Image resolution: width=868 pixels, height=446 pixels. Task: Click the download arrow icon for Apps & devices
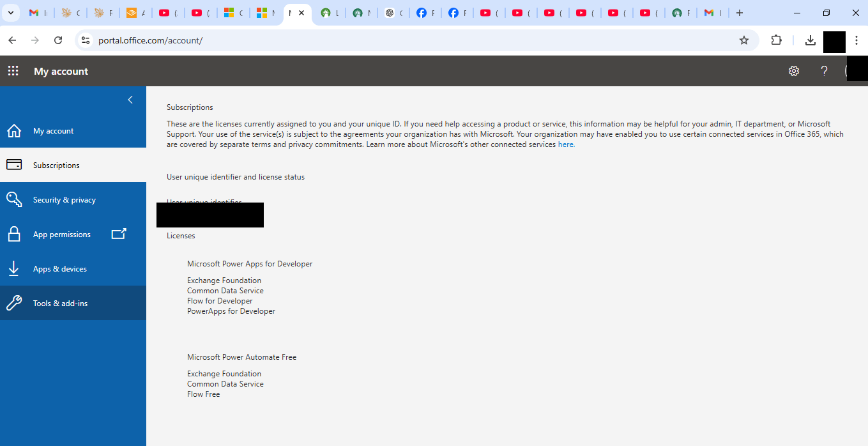pos(14,269)
